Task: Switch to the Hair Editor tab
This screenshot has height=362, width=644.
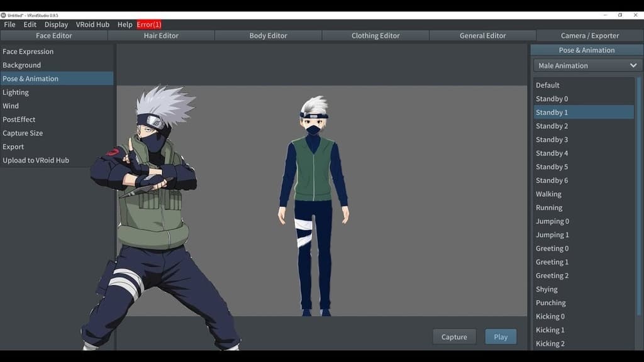Action: (161, 36)
